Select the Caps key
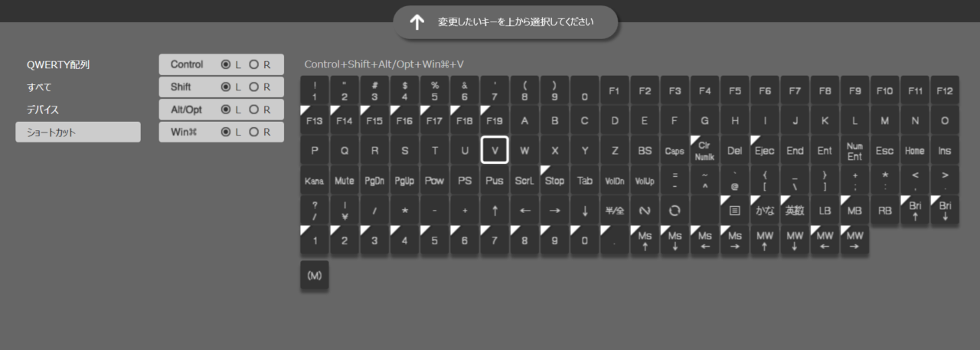The height and width of the screenshot is (350, 980). click(675, 151)
